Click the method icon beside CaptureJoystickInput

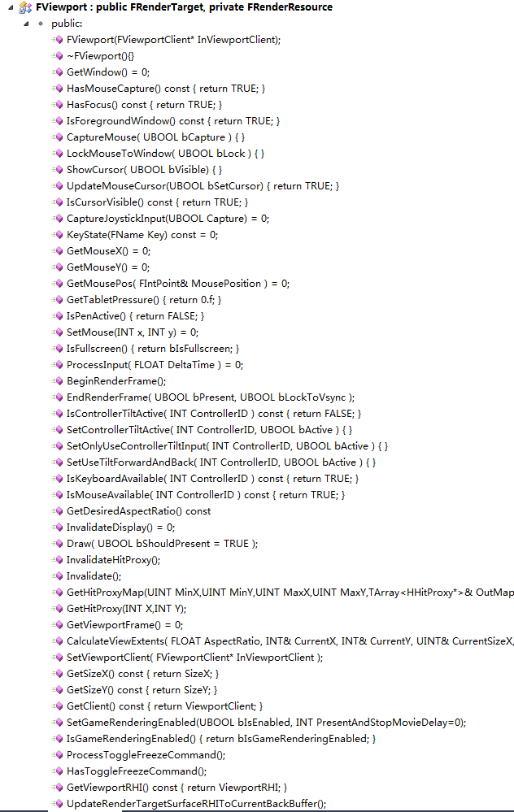pyautogui.click(x=57, y=219)
